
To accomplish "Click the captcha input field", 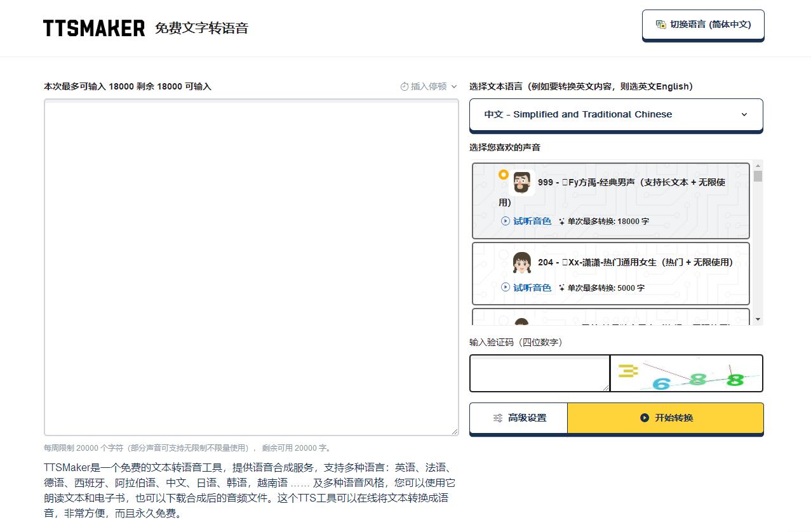I will [539, 373].
